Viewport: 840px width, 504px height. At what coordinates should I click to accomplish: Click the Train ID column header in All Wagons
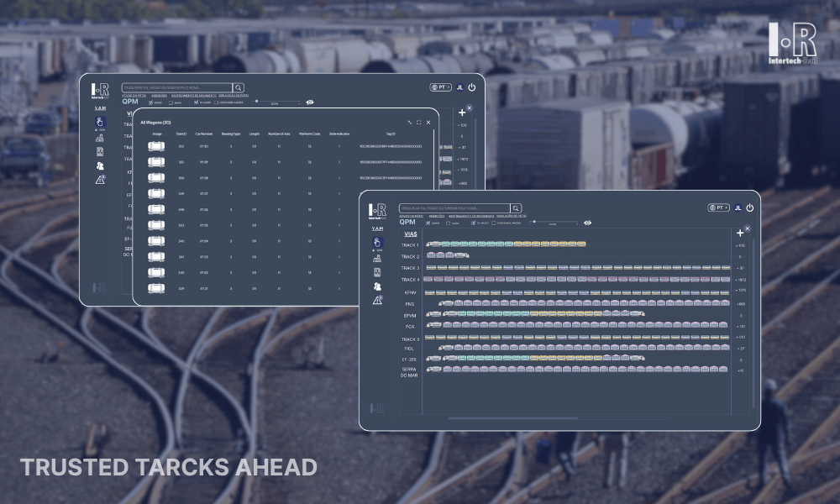(x=181, y=134)
